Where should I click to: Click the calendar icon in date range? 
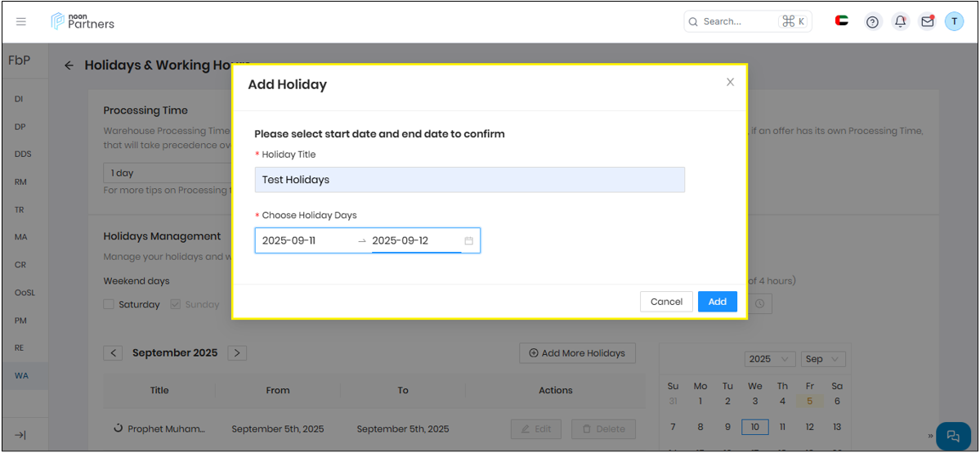click(469, 241)
